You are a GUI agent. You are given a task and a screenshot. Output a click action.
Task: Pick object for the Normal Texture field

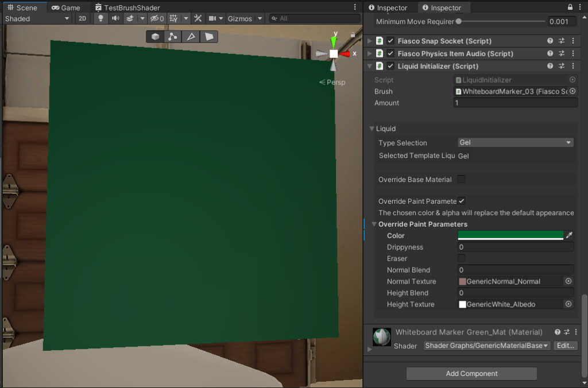coord(568,281)
